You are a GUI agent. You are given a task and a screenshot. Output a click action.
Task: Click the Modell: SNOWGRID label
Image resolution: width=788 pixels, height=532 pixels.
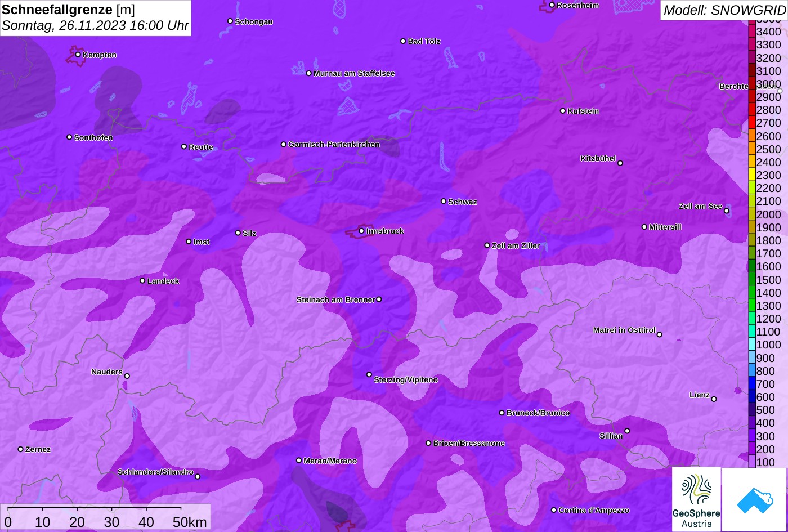(724, 10)
